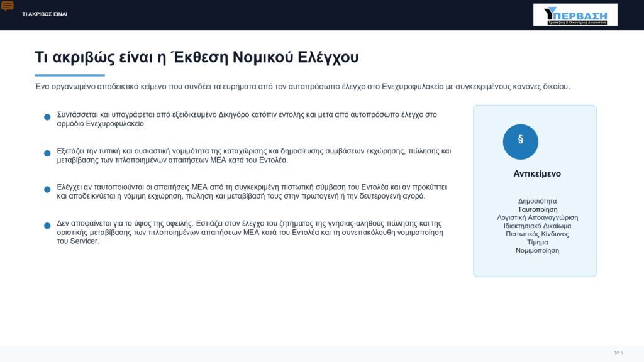Click the bullet text starting 'Δεν αποφαίνεται για το ύψος'
Image resolution: width=644 pixels, height=362 pixels.
point(250,233)
